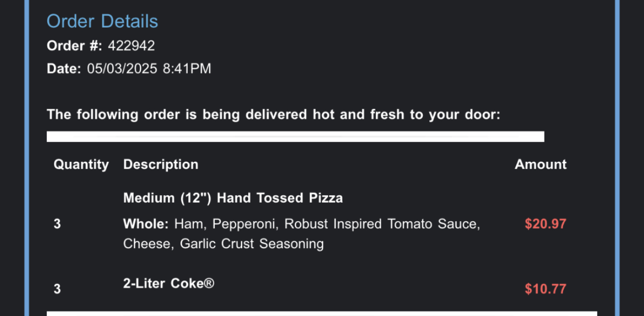Click the Order Details heading
The image size is (644, 316).
[102, 21]
